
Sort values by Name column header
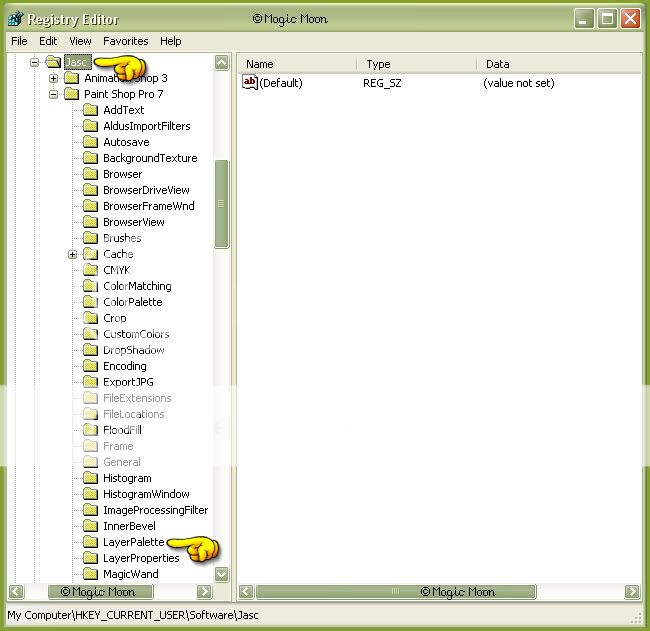coord(297,64)
